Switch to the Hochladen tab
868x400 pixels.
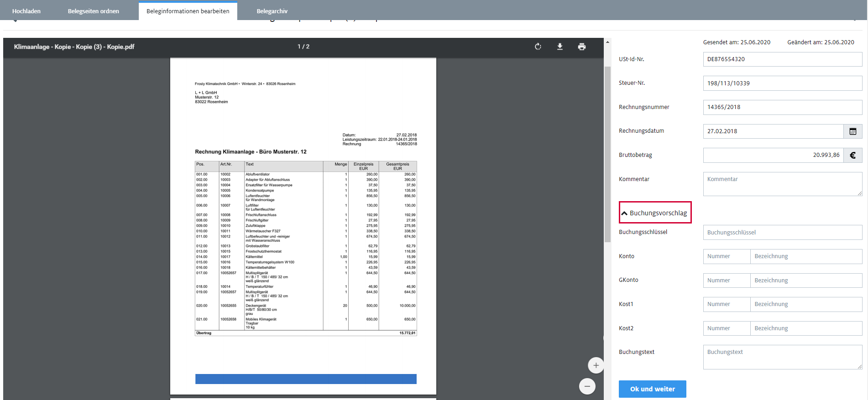coord(26,11)
